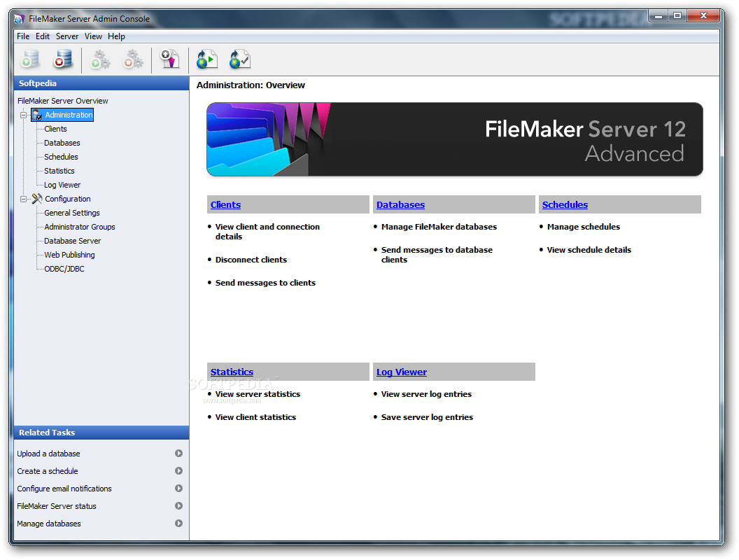Click the FileMaker Server 12 Advanced banner

(x=455, y=139)
